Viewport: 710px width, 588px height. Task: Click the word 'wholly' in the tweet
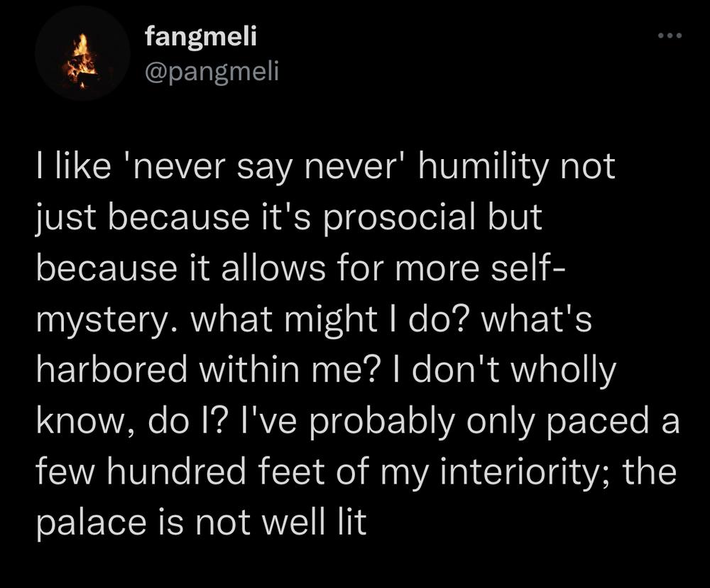[x=563, y=371]
